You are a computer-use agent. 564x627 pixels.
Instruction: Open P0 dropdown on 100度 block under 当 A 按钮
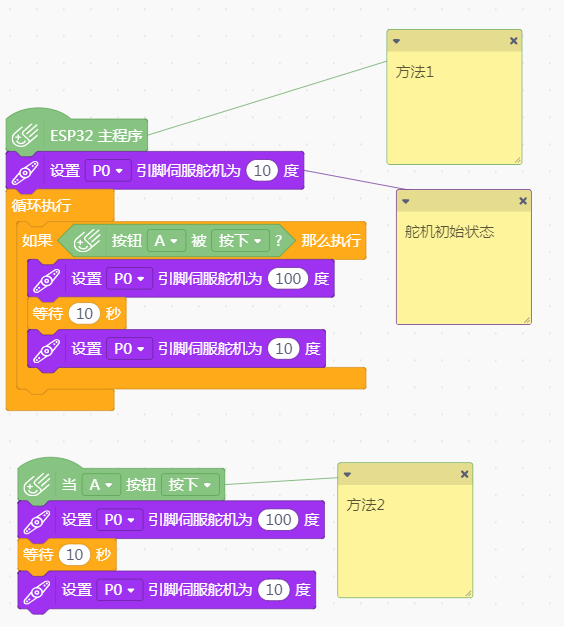[x=120, y=520]
